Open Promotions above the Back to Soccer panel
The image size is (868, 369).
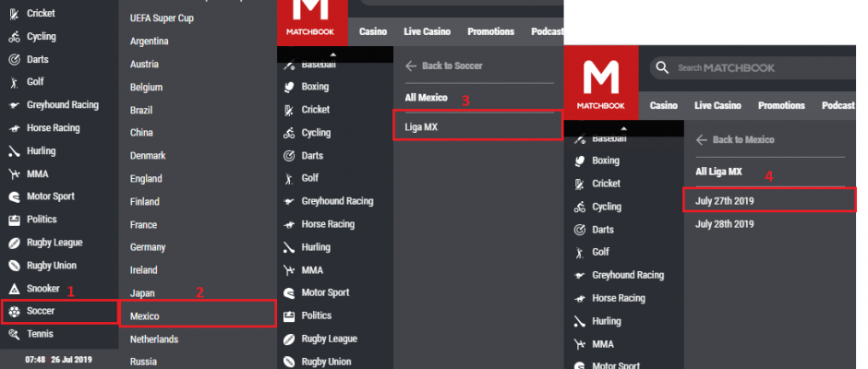coord(491,32)
